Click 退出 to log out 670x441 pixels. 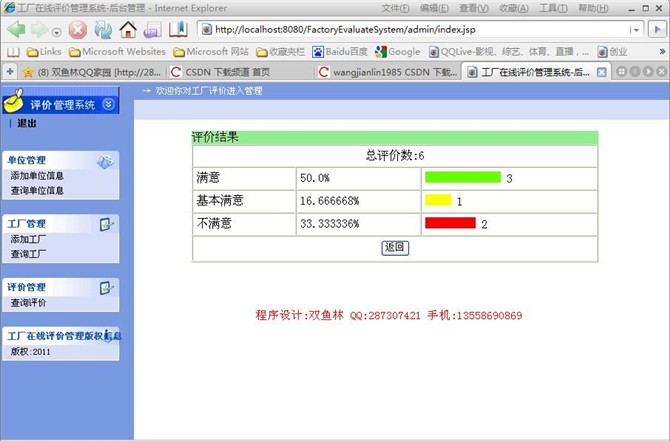point(27,124)
